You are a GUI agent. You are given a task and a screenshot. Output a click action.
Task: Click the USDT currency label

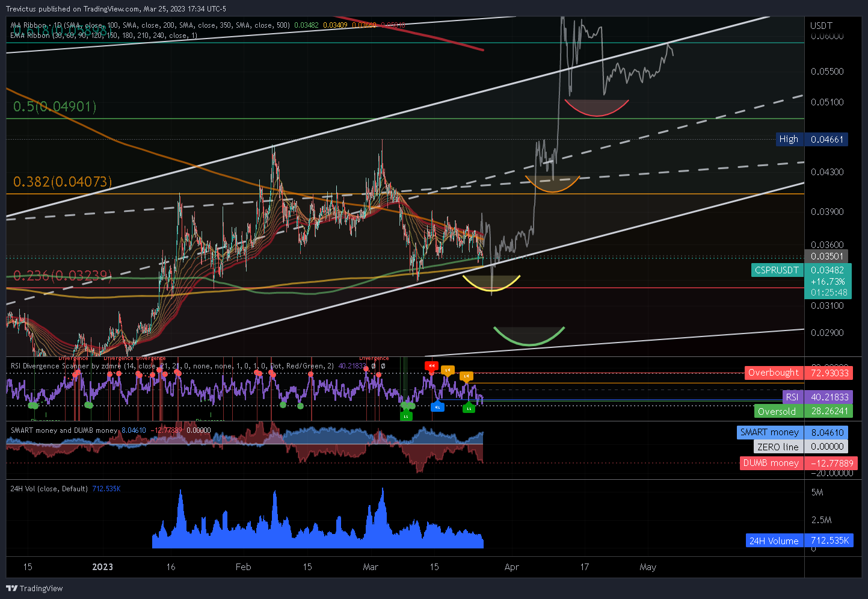(x=821, y=25)
